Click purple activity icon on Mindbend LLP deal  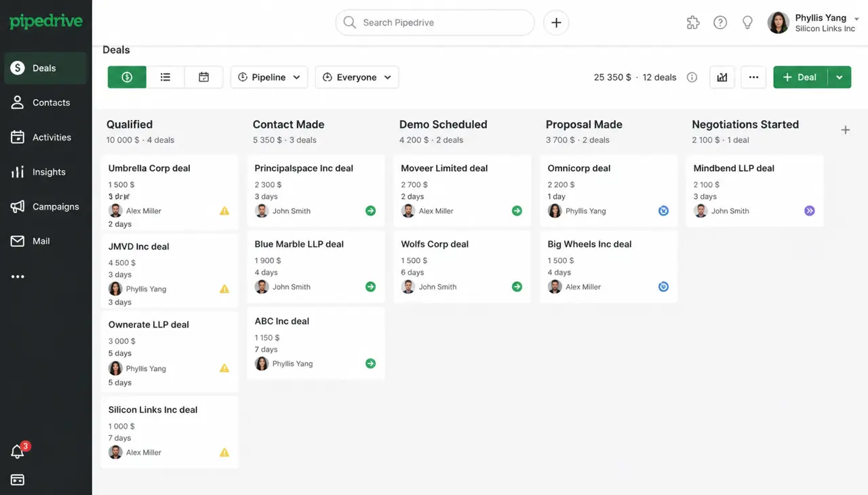(x=809, y=211)
